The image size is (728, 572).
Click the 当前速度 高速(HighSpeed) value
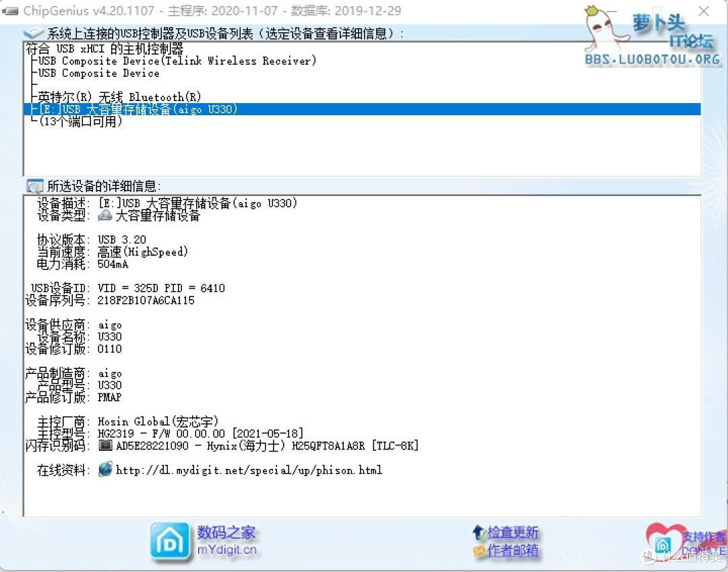click(142, 252)
